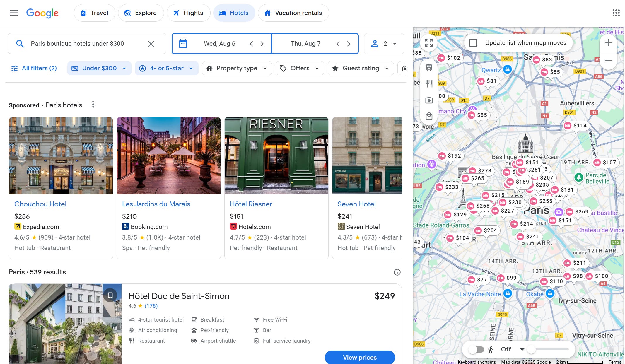
Task: Tick Update list when map moves
Action: pos(473,43)
